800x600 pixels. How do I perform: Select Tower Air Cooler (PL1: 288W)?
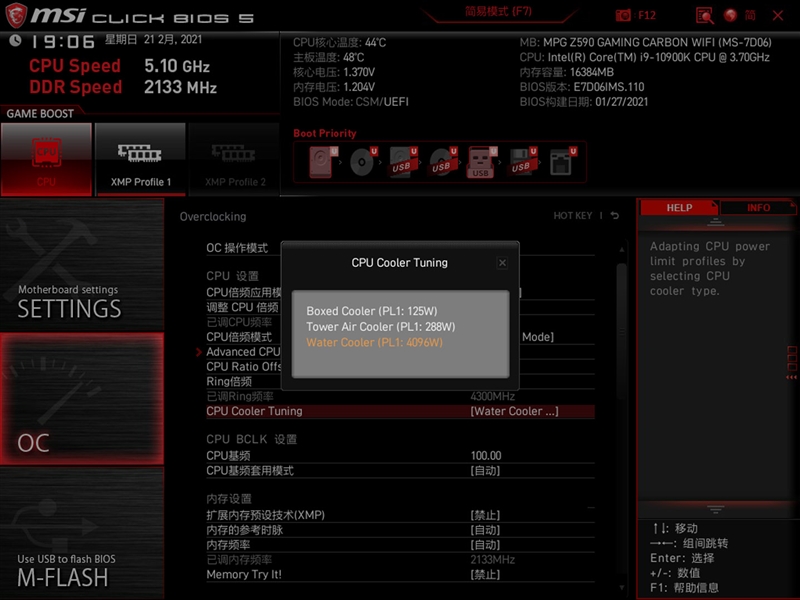(381, 327)
